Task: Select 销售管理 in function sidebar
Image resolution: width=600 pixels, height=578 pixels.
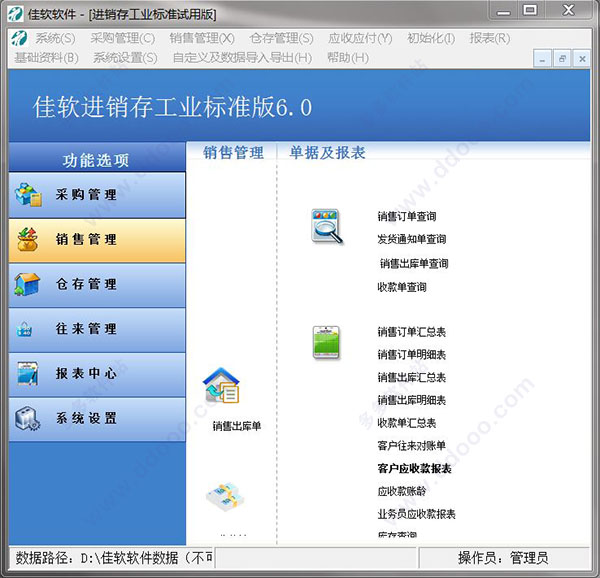Action: coord(97,240)
